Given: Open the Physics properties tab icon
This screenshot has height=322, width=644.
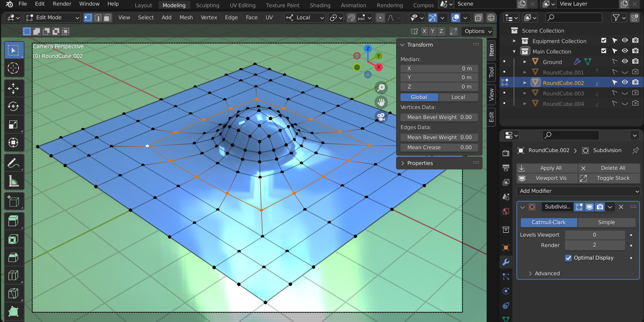Looking at the screenshot, I should [x=506, y=291].
